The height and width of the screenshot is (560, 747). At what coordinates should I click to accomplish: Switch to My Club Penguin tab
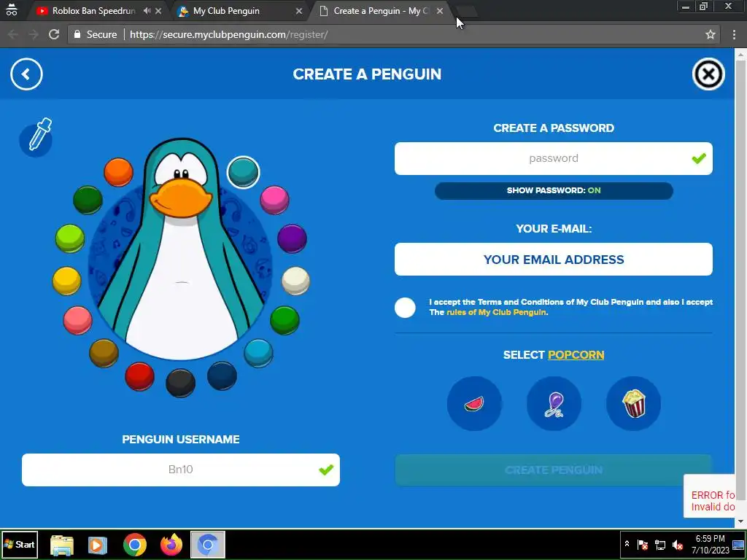(x=226, y=11)
